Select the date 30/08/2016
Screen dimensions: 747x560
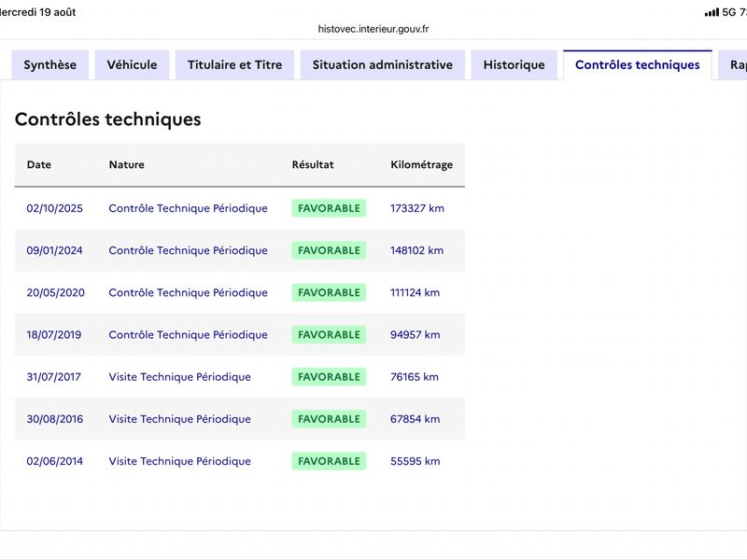(x=55, y=419)
